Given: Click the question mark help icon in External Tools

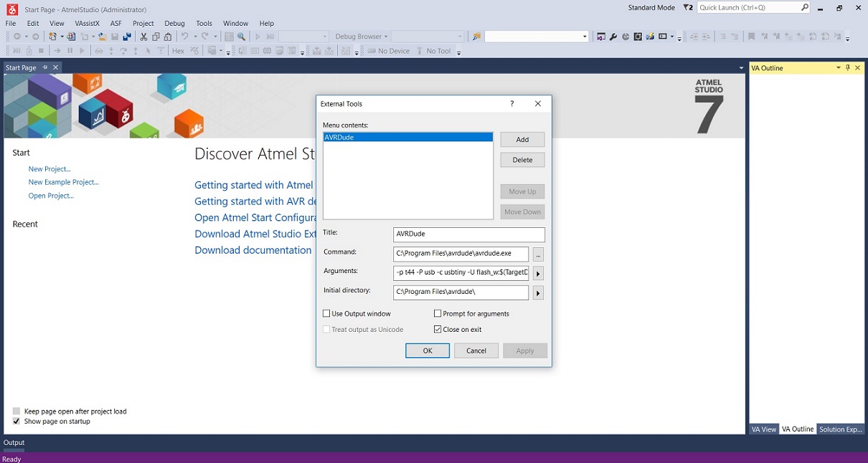Looking at the screenshot, I should click(x=511, y=104).
